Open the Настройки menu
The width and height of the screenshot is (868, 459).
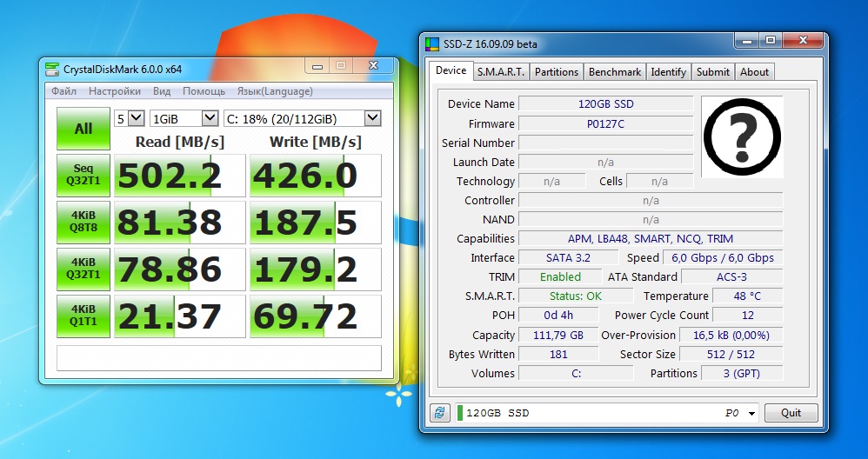[x=115, y=91]
